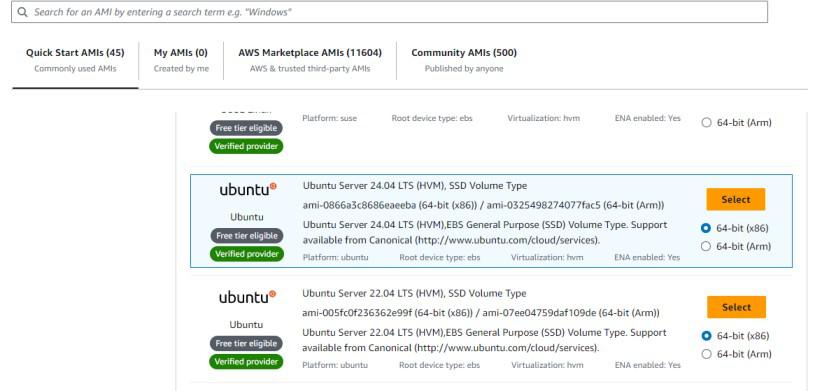
Task: Click Verified provider badge on Ubuntu 24.04
Action: [x=246, y=254]
